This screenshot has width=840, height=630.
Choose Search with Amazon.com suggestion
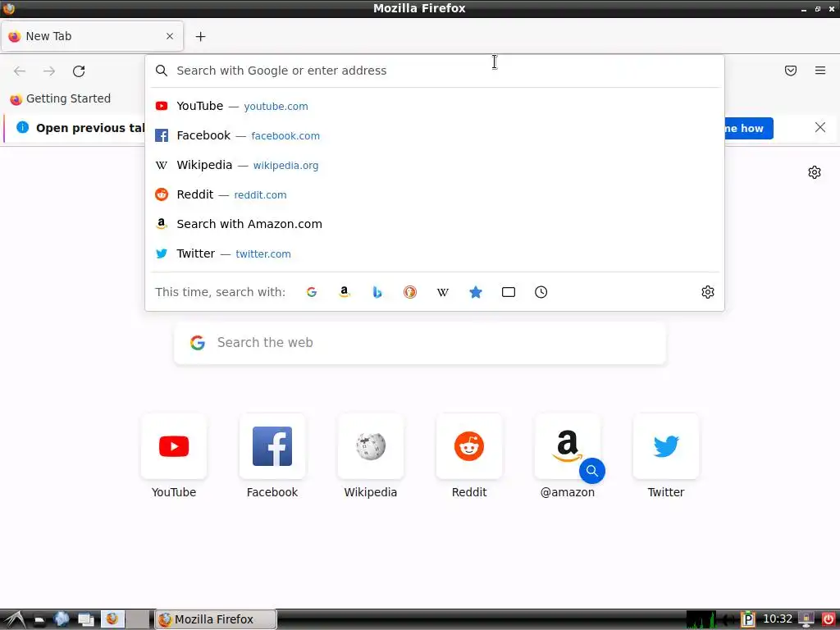point(435,224)
